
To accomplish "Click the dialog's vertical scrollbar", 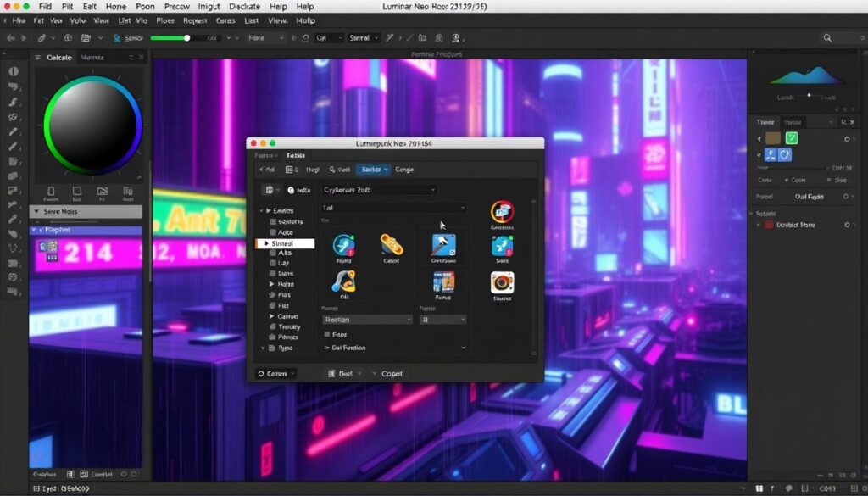I will 534,276.
